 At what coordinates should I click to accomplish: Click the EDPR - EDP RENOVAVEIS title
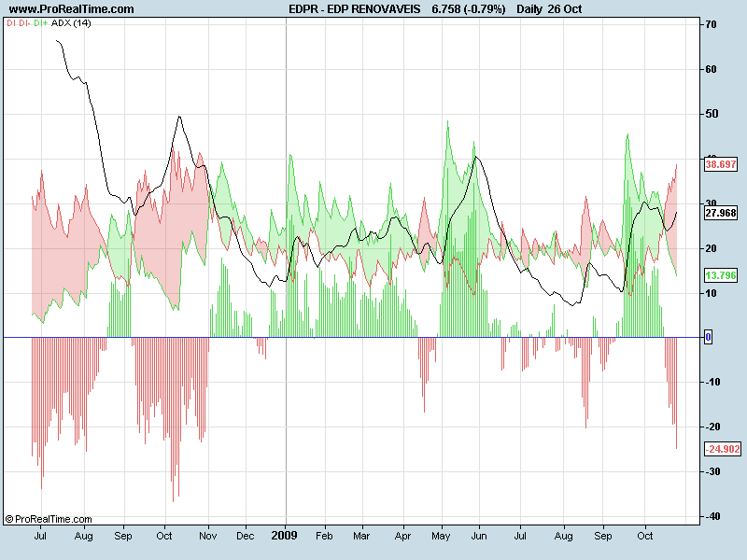355,8
